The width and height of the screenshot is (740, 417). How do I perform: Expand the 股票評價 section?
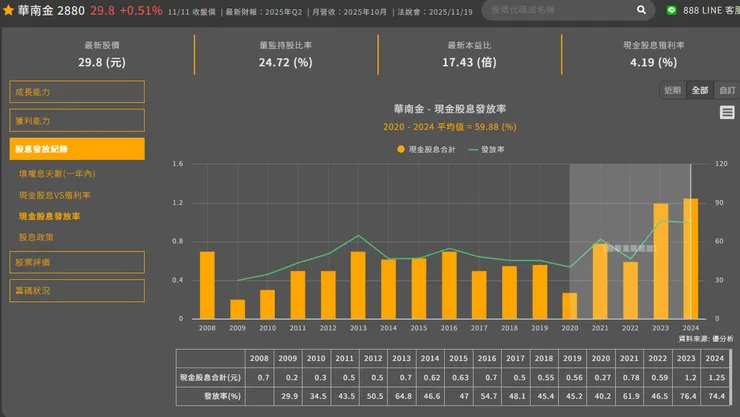tap(77, 262)
